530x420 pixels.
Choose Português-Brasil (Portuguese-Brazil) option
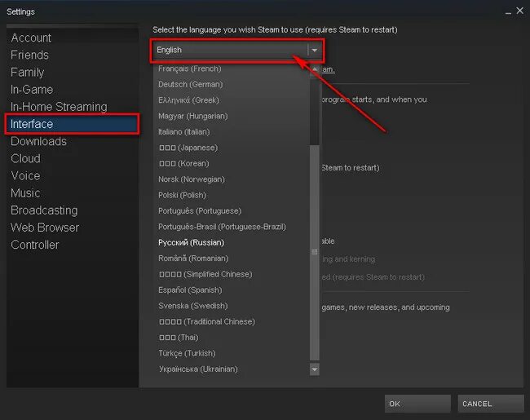(x=232, y=227)
